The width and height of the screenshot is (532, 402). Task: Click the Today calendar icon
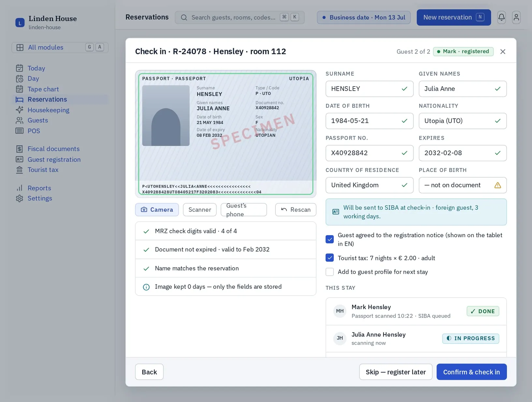20,68
